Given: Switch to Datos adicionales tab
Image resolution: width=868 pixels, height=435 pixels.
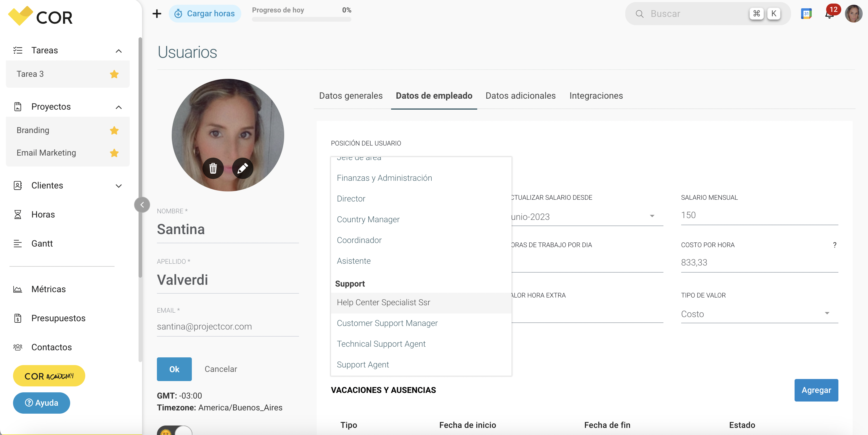Looking at the screenshot, I should click(521, 96).
